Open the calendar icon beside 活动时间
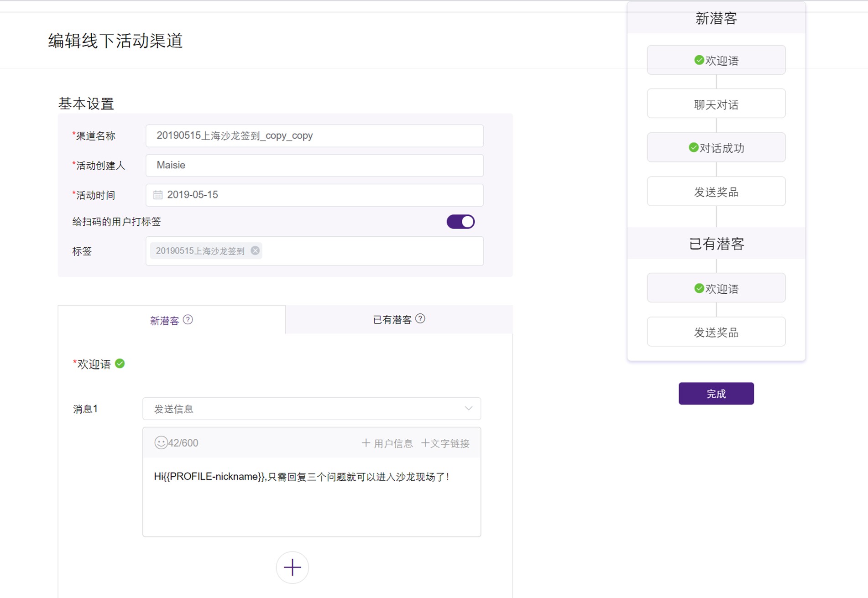868x598 pixels. click(x=157, y=195)
